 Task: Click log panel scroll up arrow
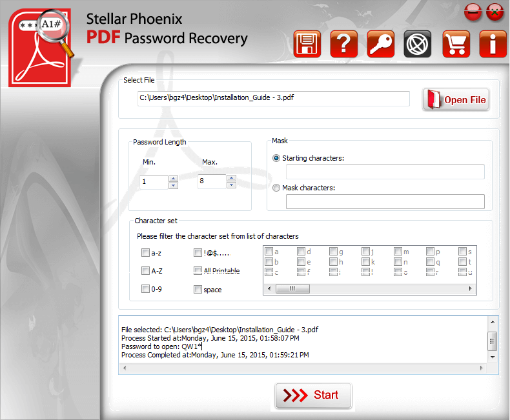[493, 322]
